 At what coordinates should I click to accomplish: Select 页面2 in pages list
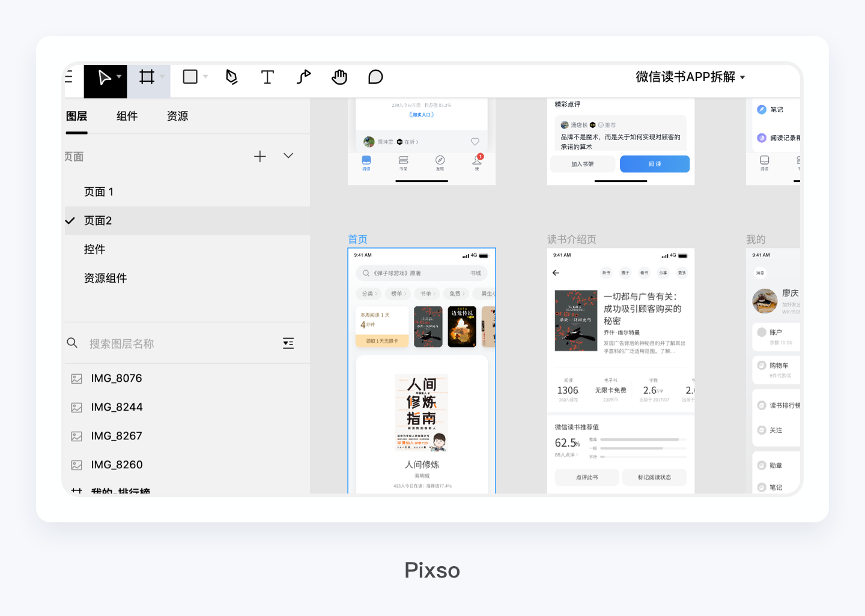coord(187,221)
